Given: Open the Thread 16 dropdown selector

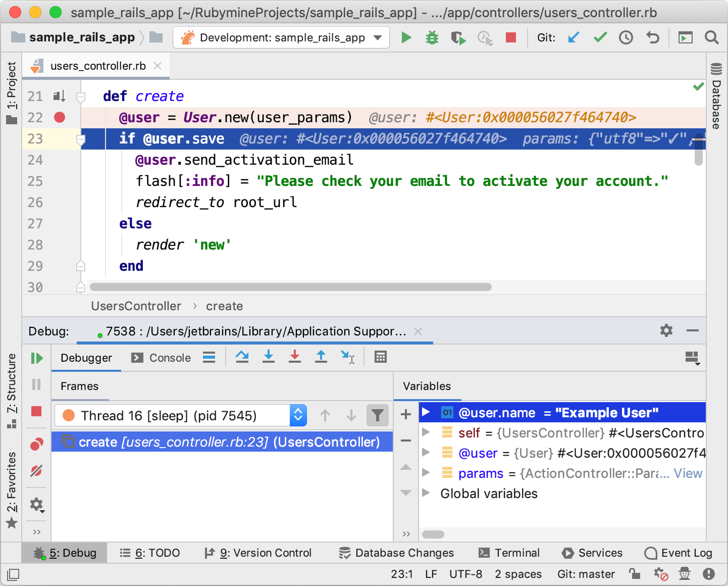Looking at the screenshot, I should (298, 415).
